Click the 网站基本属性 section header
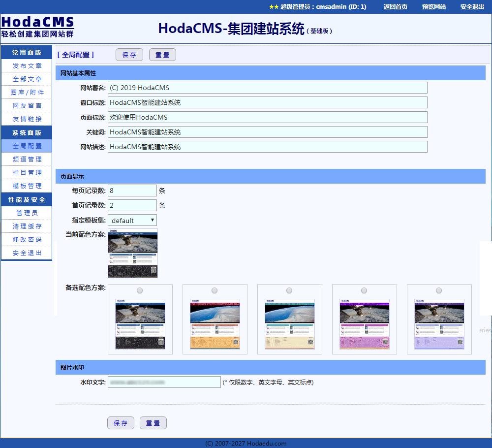The width and height of the screenshot is (492, 448). tap(271, 73)
